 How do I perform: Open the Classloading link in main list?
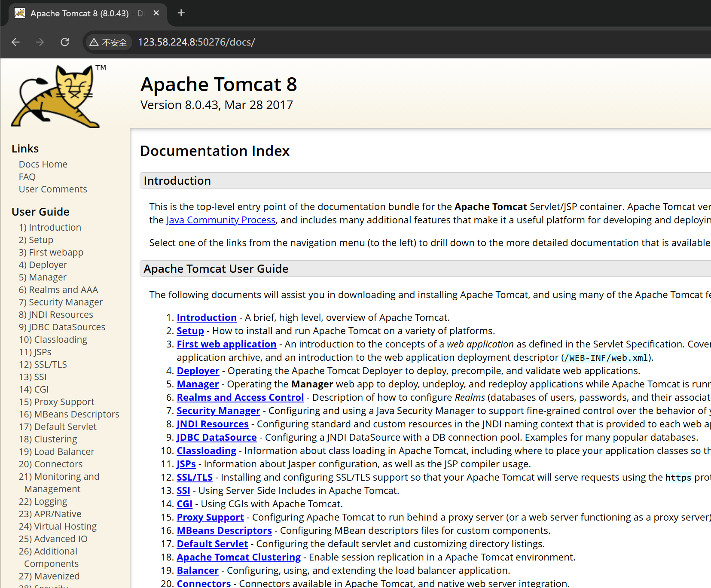click(x=206, y=451)
